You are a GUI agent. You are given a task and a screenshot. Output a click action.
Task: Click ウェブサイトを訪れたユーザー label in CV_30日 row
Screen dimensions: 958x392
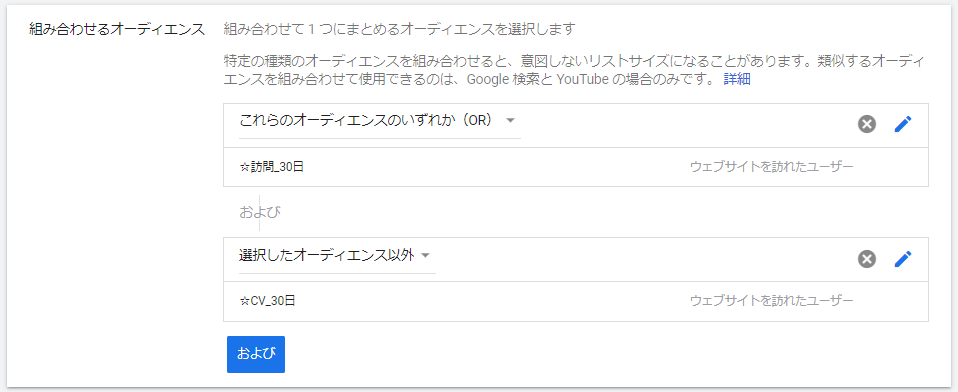[771, 301]
